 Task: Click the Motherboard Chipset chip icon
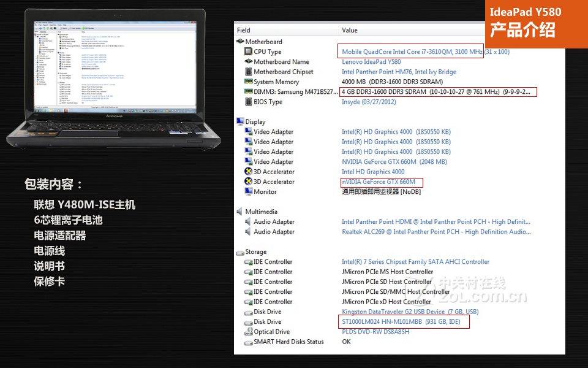pos(248,72)
